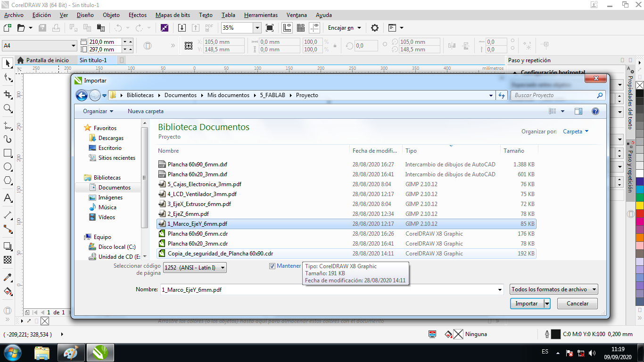Choose the no-color X swatch in the palette
Screen dimensions: 644x362
[x=640, y=85]
